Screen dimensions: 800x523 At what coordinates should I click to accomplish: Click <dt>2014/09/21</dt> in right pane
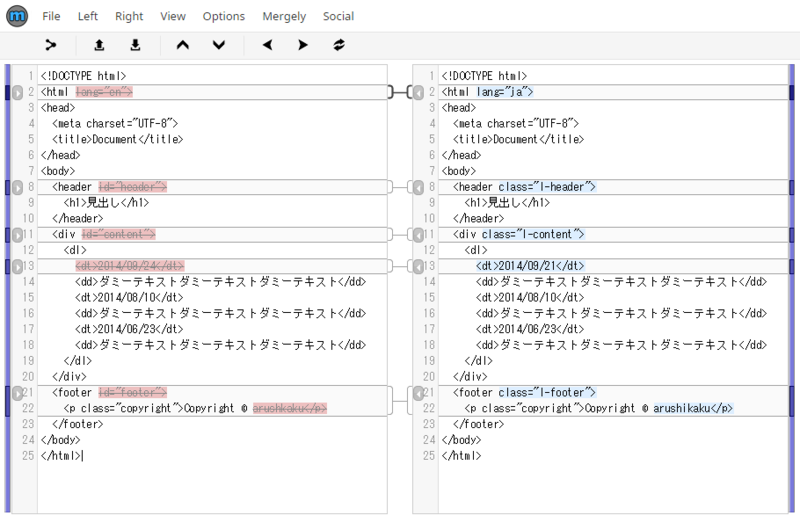pyautogui.click(x=530, y=266)
